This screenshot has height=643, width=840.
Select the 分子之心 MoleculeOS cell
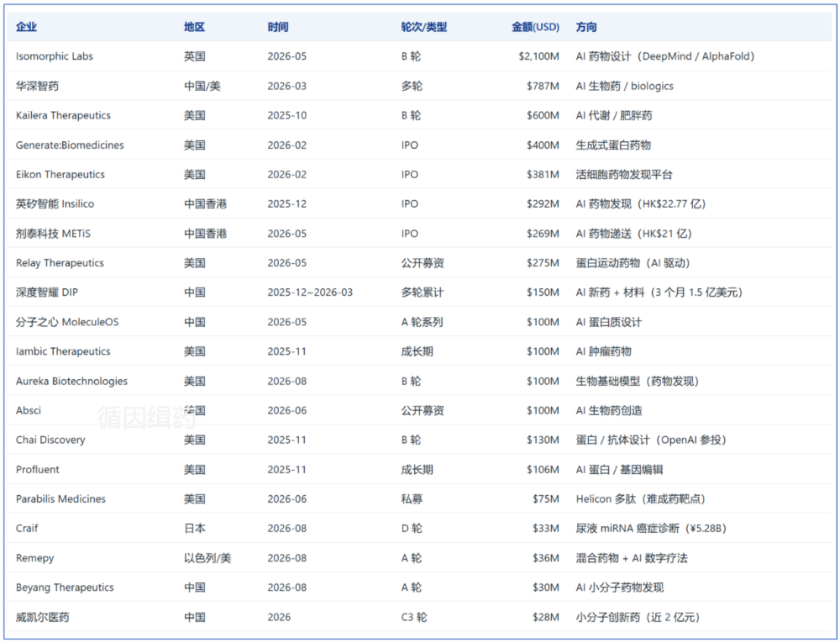click(x=67, y=321)
